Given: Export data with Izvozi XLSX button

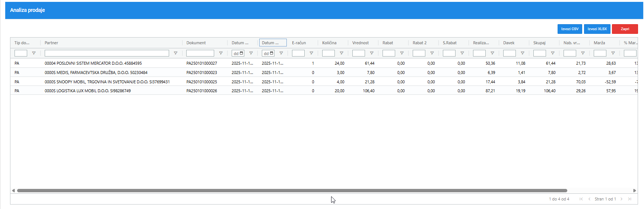Looking at the screenshot, I should [x=597, y=29].
